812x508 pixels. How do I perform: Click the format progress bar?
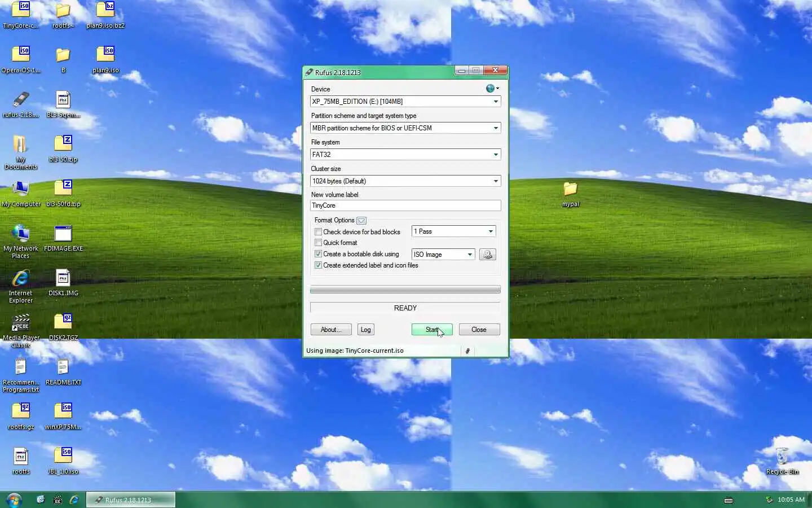(405, 290)
